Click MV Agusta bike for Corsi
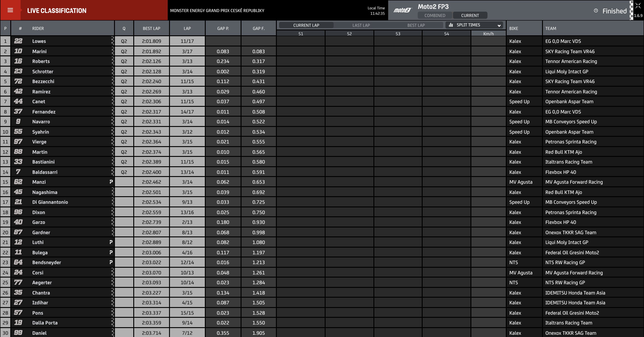 521,273
